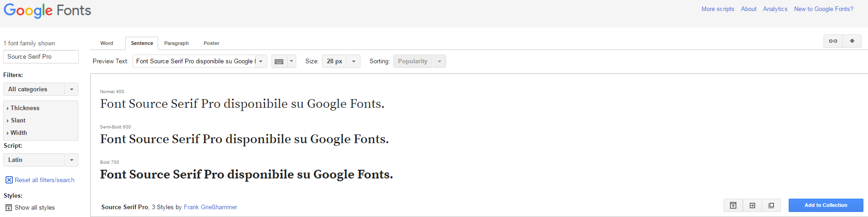Open the All categories dropdown
Image resolution: width=868 pixels, height=217 pixels.
(40, 89)
